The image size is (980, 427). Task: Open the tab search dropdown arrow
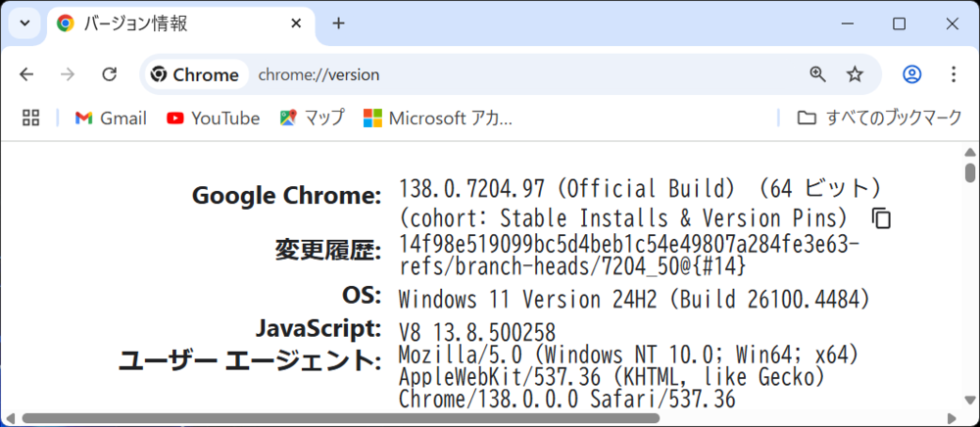pos(24,24)
